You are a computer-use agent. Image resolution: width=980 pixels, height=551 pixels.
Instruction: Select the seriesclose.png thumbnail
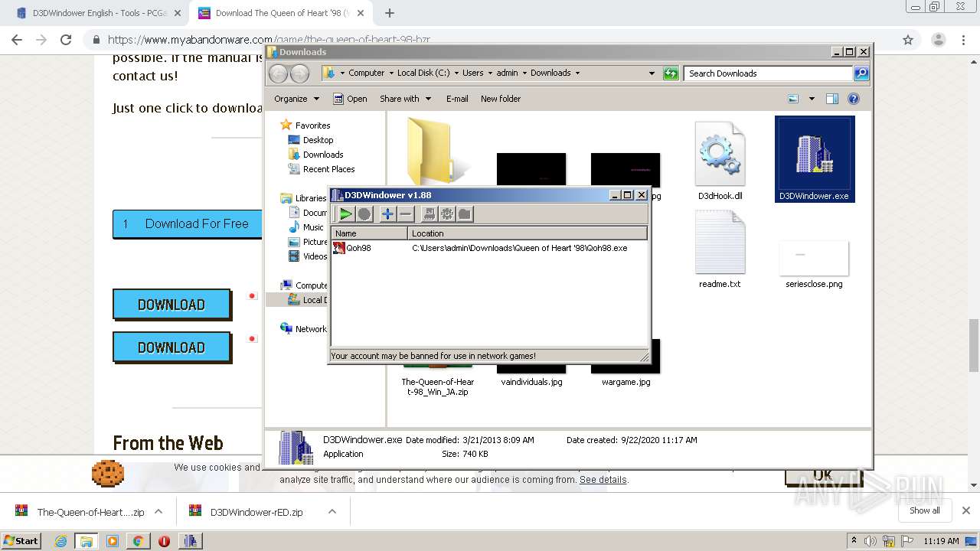[x=814, y=264]
